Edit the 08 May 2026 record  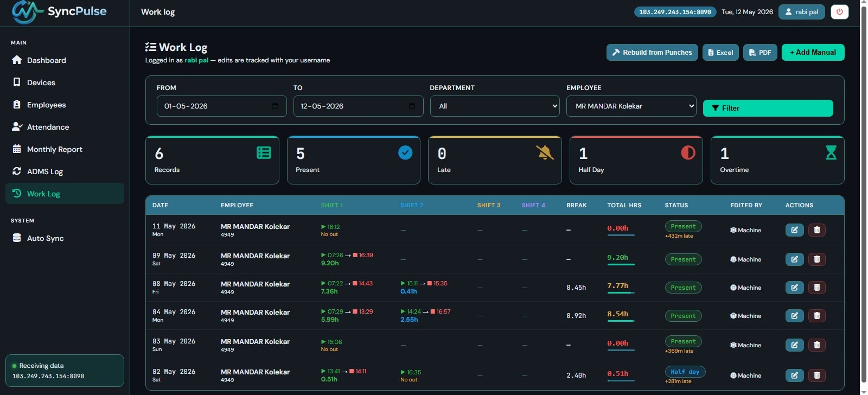click(794, 288)
